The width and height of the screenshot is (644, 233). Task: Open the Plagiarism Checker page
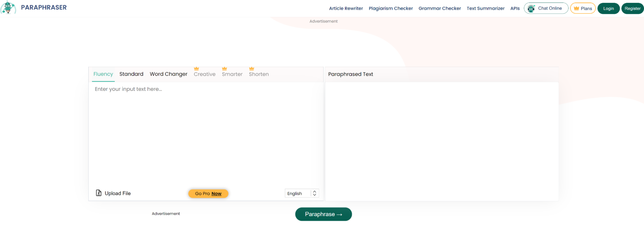[390, 8]
